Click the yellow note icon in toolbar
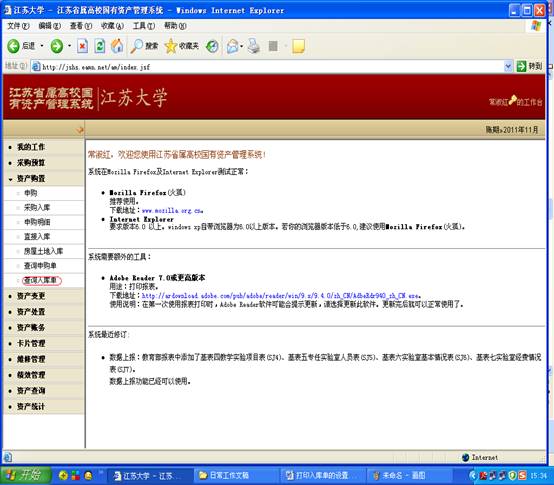The height and width of the screenshot is (485, 554). tap(299, 46)
